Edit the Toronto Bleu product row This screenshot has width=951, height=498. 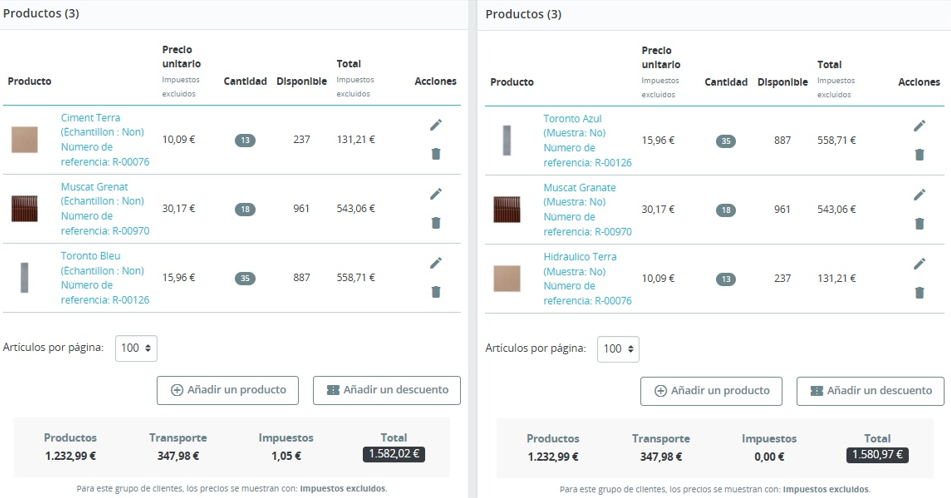[x=436, y=263]
